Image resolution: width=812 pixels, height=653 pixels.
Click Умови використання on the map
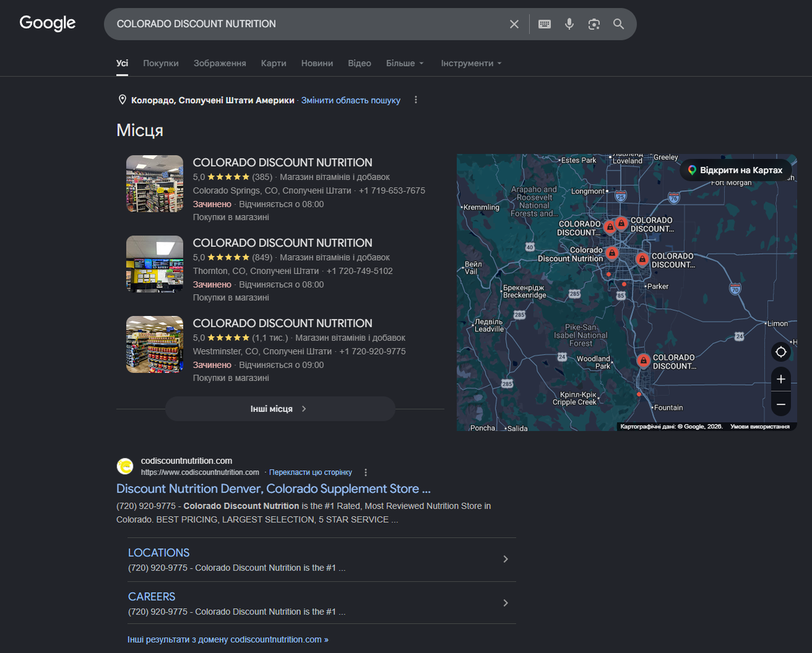coord(760,427)
